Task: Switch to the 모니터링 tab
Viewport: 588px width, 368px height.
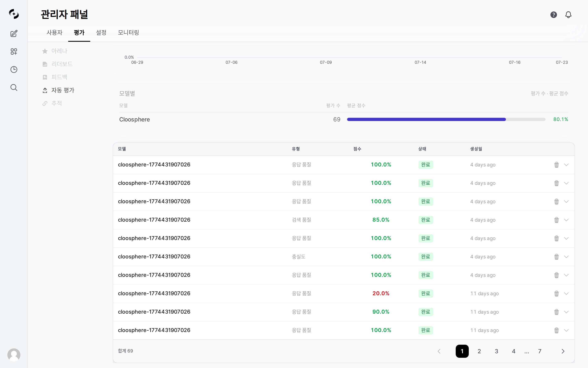Action: [128, 32]
